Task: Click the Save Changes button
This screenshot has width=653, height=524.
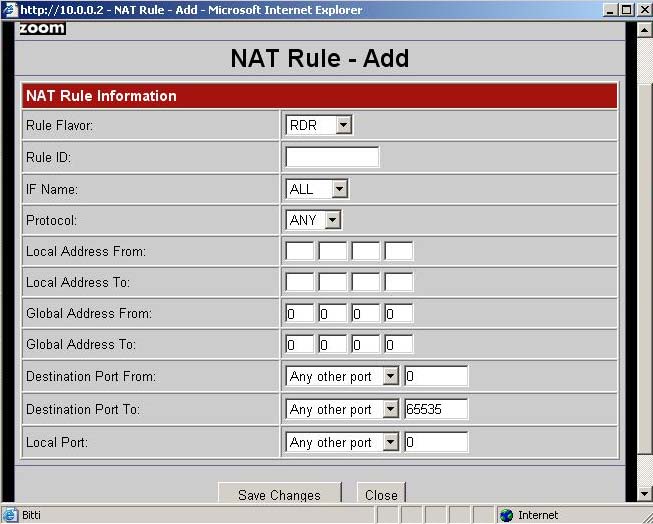Action: coord(279,494)
